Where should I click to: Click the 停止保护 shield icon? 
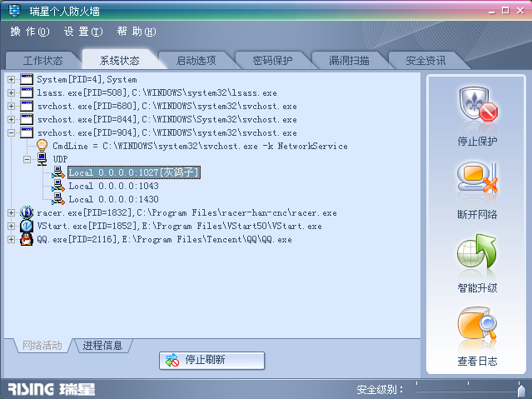click(x=478, y=104)
